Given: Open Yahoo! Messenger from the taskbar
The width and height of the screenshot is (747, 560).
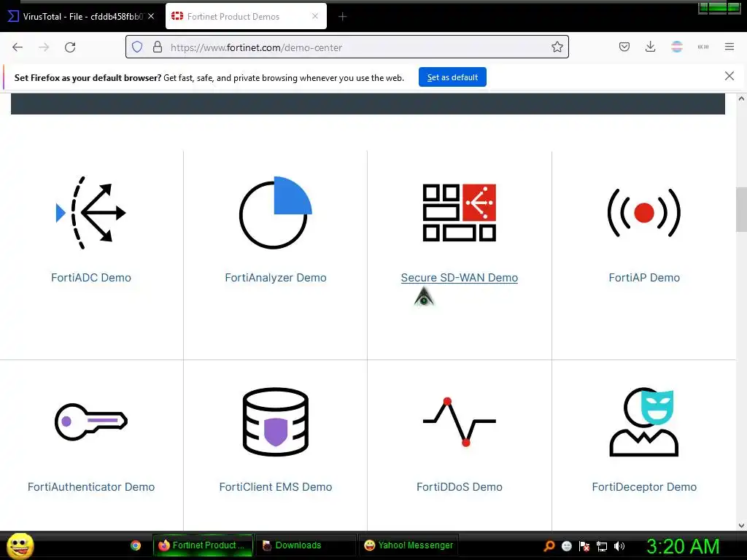Looking at the screenshot, I should click(409, 545).
